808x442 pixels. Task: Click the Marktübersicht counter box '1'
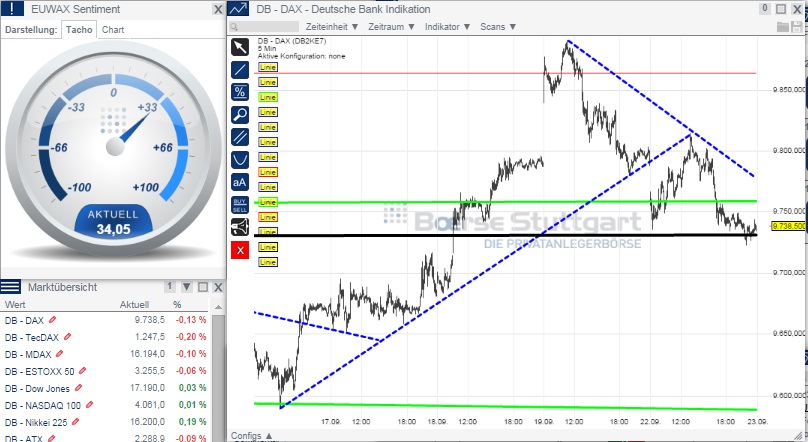tap(170, 286)
